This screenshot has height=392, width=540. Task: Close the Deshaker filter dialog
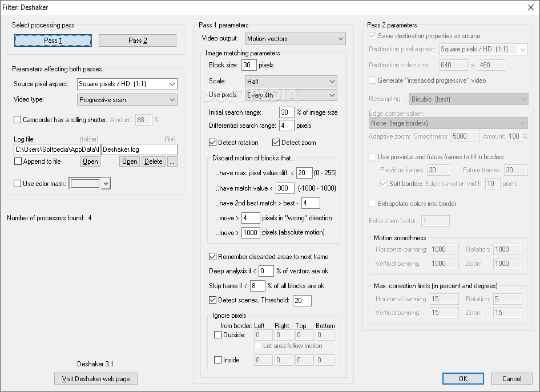[x=531, y=7]
